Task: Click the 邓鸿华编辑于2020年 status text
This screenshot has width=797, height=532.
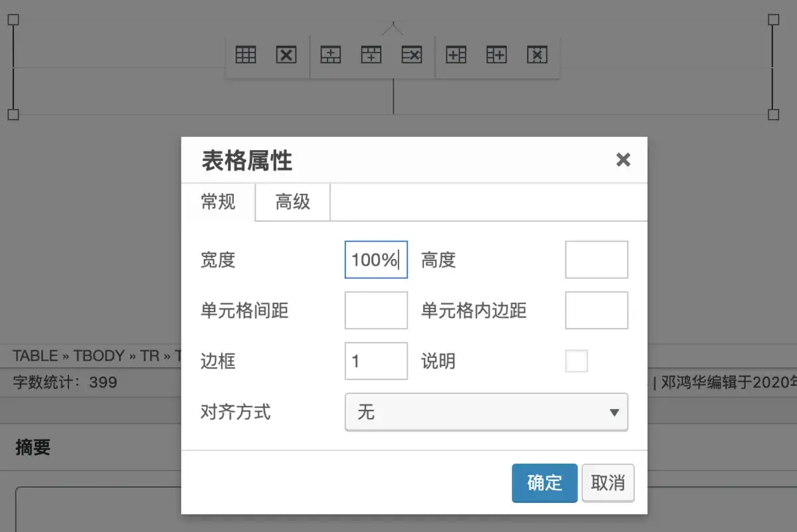Action: click(729, 383)
